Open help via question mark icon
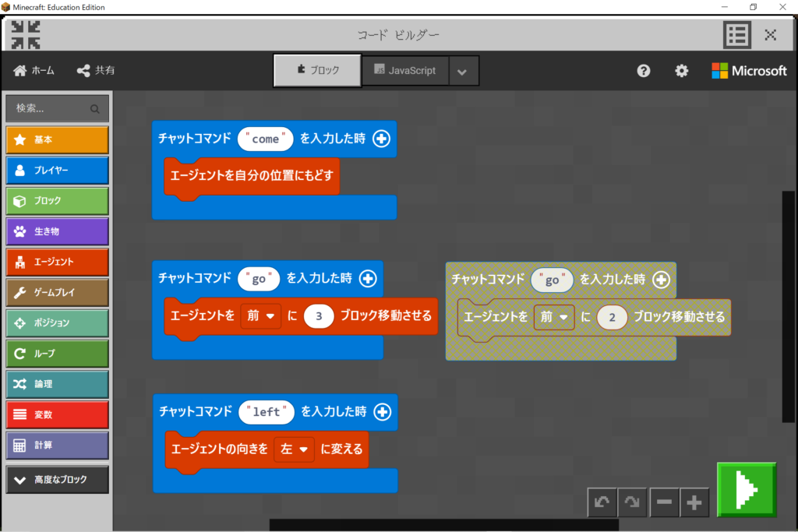 click(644, 71)
